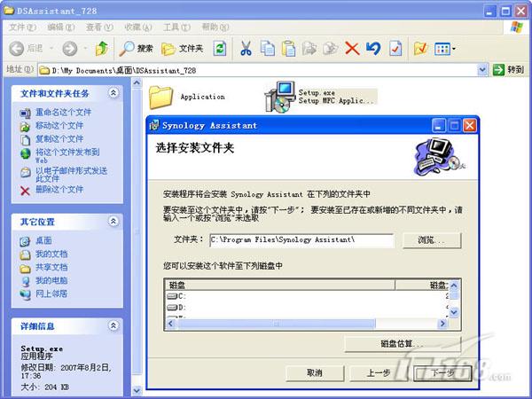The height and width of the screenshot is (399, 532).
Task: Collapse the Details panel
Action: (x=113, y=325)
